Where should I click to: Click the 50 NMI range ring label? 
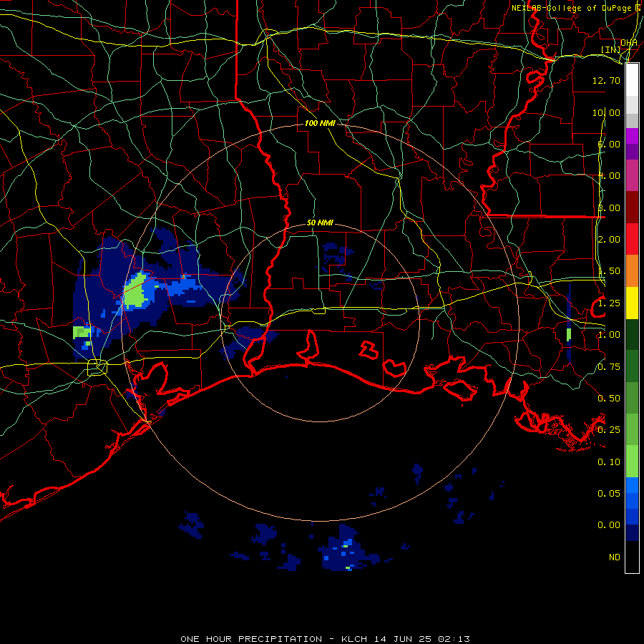(x=320, y=223)
